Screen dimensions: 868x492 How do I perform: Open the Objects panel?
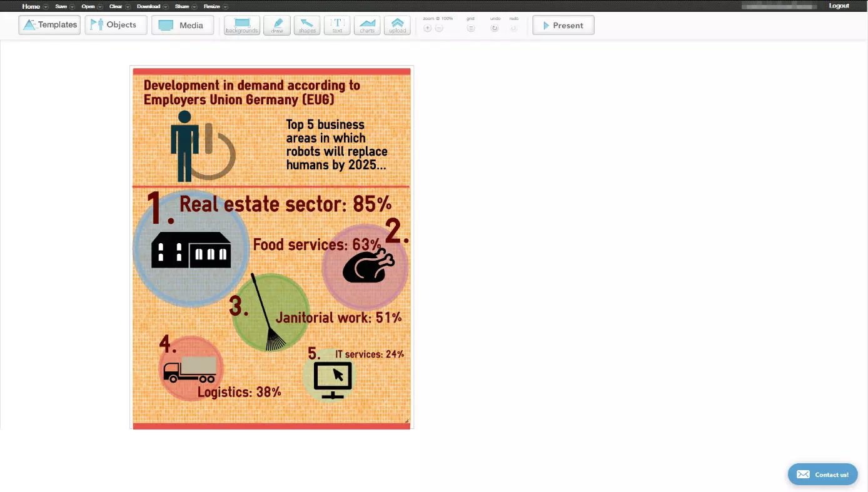tap(116, 25)
